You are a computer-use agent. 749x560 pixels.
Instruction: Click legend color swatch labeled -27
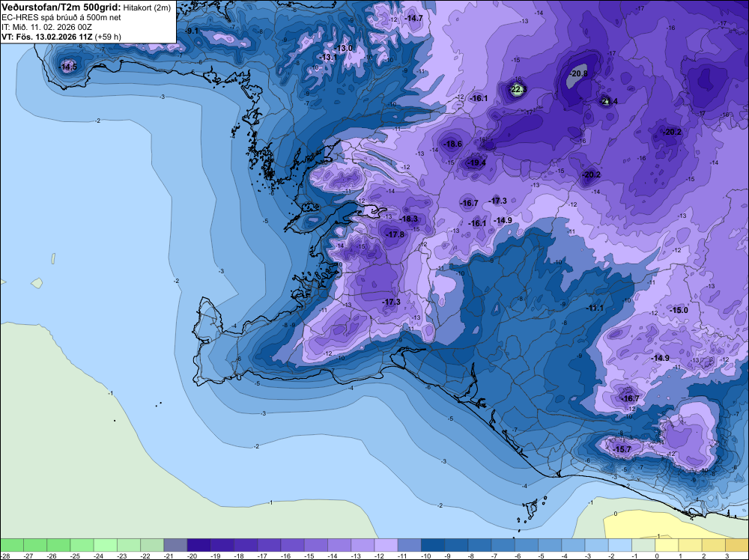click(x=35, y=545)
